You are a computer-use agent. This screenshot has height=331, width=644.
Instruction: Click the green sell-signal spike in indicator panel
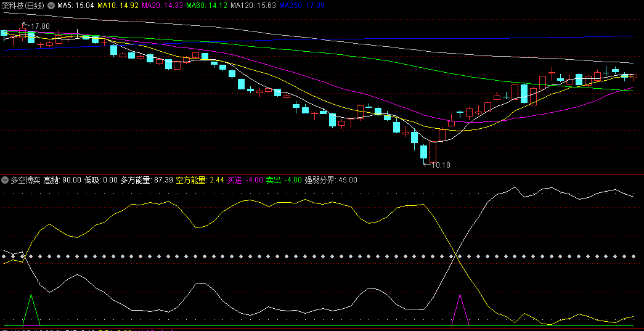pos(31,309)
